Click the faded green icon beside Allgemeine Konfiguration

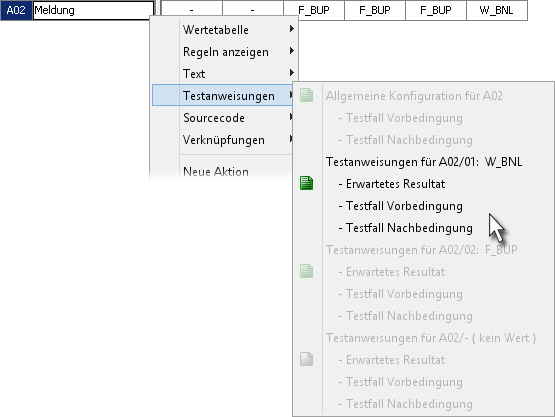(306, 95)
